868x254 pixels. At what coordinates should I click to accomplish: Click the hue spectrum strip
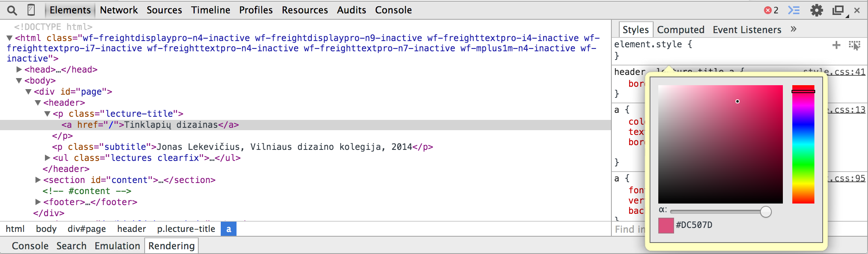[x=803, y=144]
